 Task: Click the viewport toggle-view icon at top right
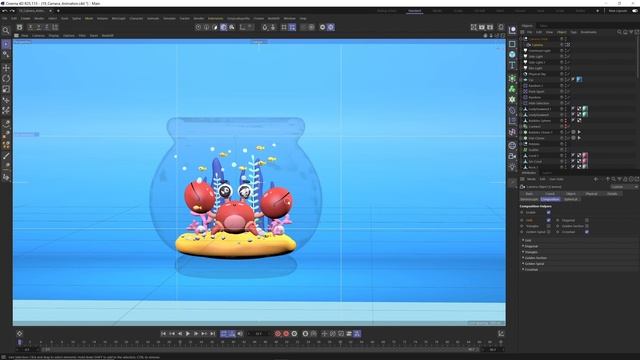pyautogui.click(x=502, y=36)
